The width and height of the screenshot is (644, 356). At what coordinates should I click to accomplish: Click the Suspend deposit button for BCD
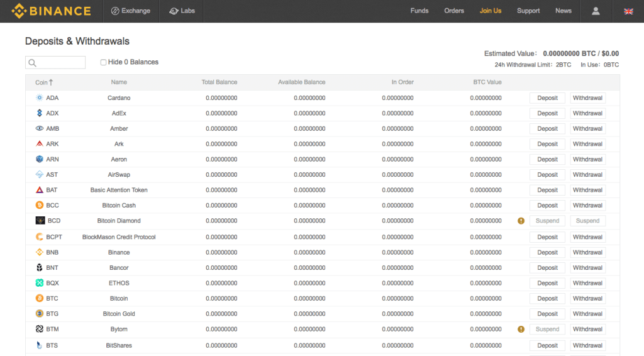click(548, 221)
